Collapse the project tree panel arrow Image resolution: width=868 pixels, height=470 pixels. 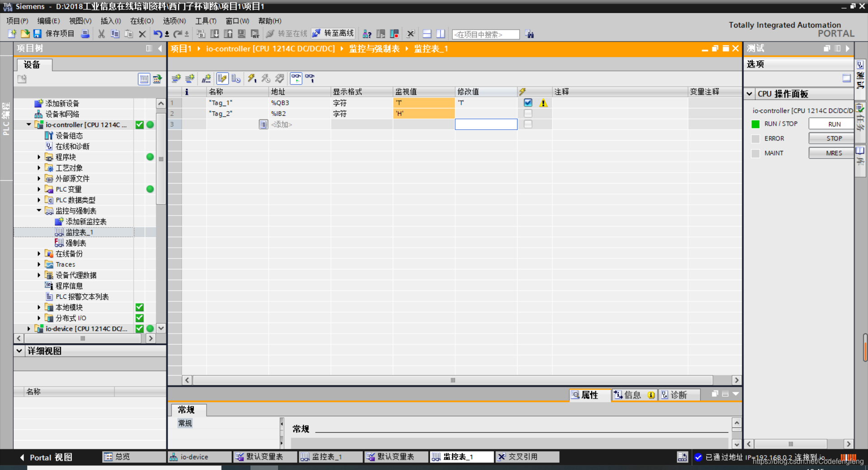click(160, 48)
